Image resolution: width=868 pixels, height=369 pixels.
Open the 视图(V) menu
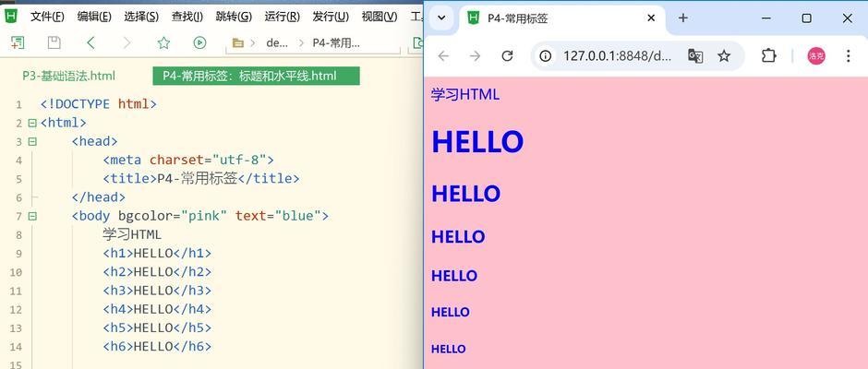380,17
